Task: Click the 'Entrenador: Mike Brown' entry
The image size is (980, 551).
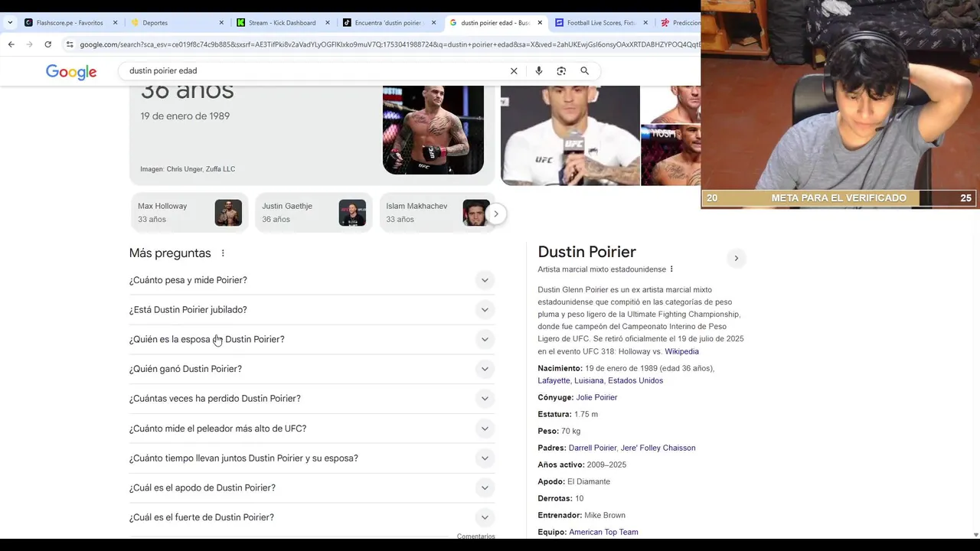Action: click(x=582, y=515)
